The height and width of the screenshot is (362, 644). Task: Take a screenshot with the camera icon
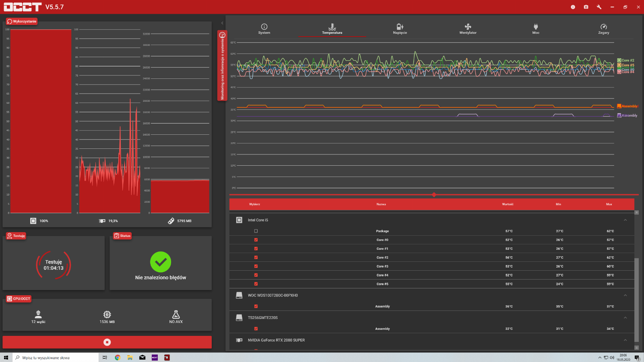pos(586,7)
